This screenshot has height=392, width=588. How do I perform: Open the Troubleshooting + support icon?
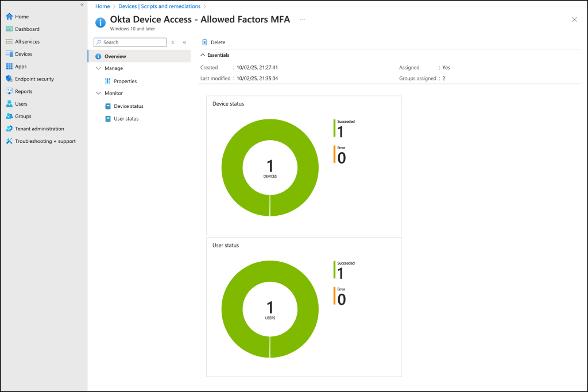coord(9,141)
